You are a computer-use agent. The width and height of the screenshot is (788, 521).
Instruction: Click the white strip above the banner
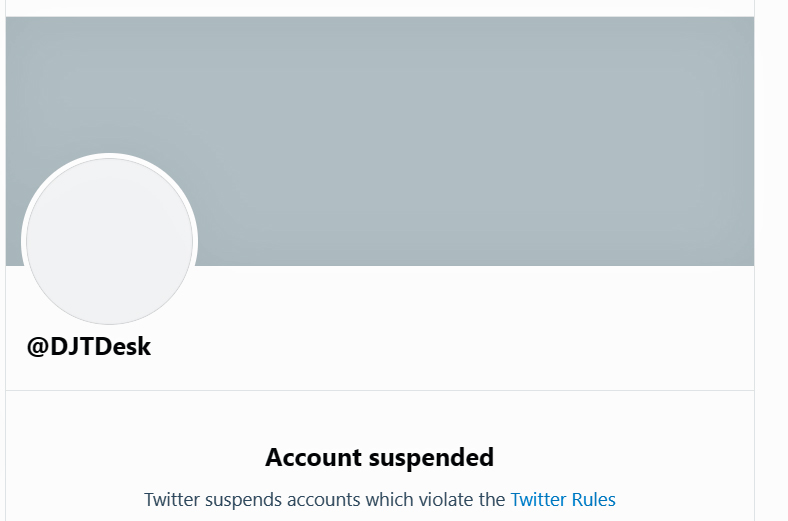tap(380, 8)
